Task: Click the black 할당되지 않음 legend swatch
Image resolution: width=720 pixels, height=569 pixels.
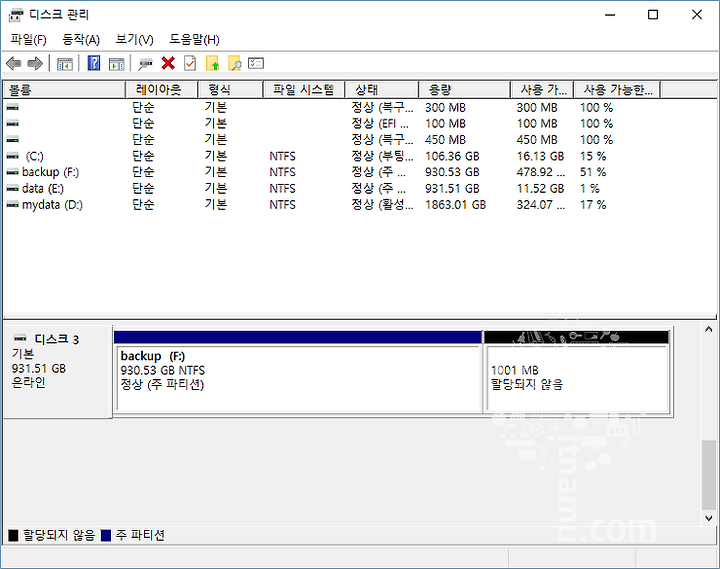Action: coord(13,535)
